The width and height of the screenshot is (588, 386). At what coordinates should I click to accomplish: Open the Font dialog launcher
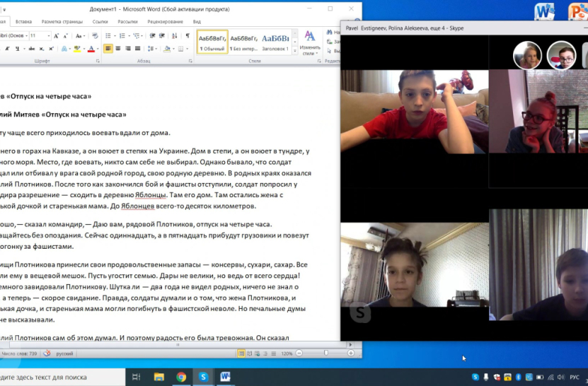pos(98,61)
